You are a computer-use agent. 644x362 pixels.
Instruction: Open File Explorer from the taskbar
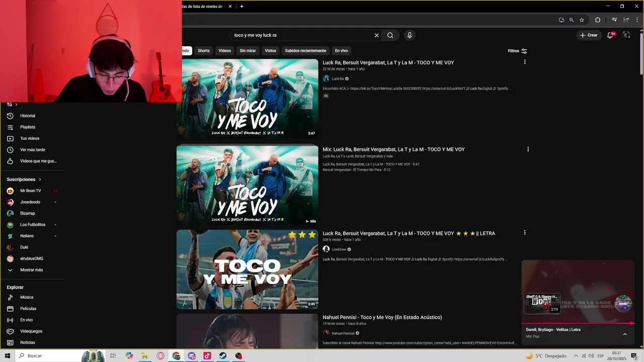click(144, 355)
